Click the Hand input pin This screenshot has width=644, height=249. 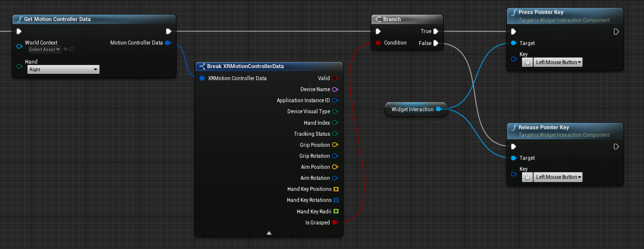[x=20, y=66]
